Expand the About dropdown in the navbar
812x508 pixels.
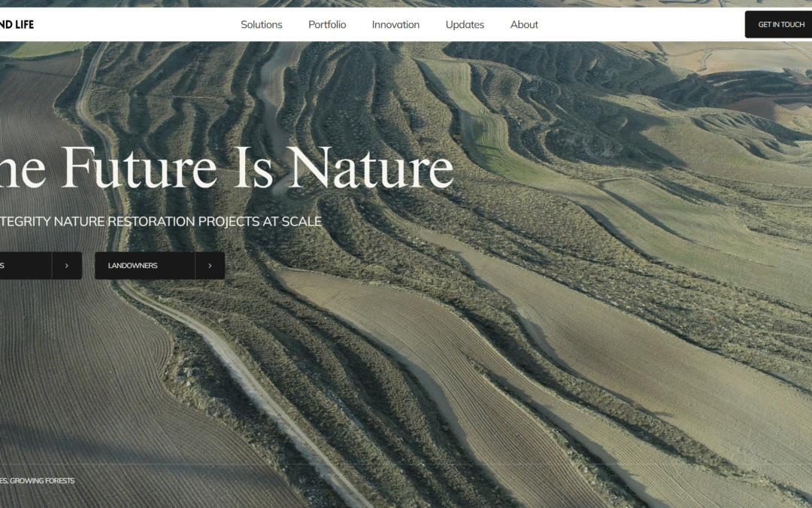pyautogui.click(x=523, y=24)
